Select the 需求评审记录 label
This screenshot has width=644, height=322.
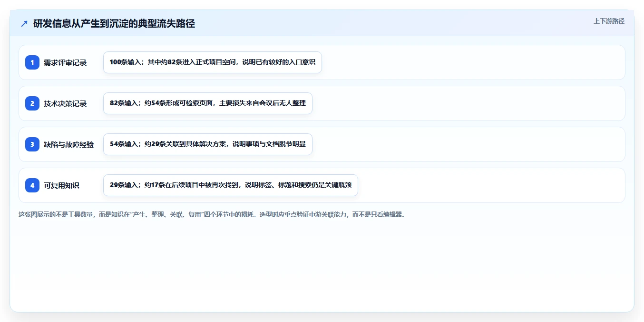pos(65,62)
